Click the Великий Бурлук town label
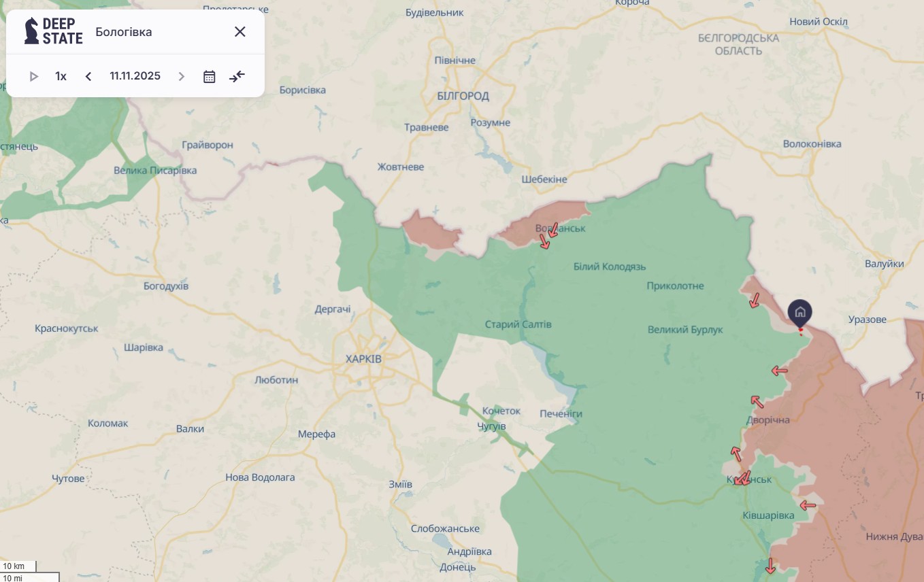 point(685,330)
